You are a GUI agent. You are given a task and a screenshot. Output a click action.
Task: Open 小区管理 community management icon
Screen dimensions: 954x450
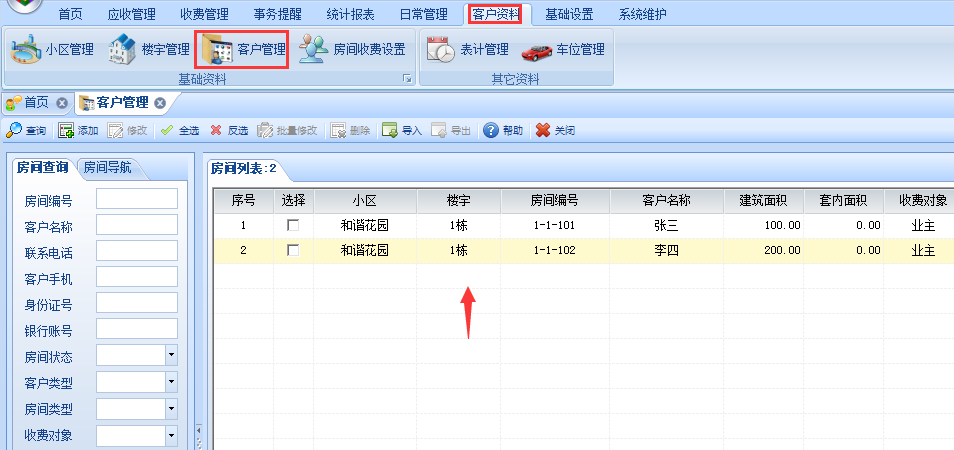53,49
